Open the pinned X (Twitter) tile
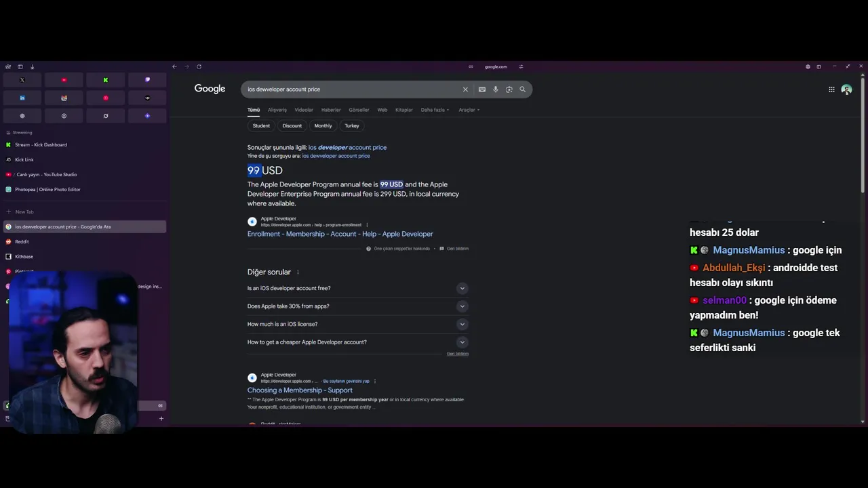Image resolution: width=868 pixels, height=488 pixels. point(22,80)
